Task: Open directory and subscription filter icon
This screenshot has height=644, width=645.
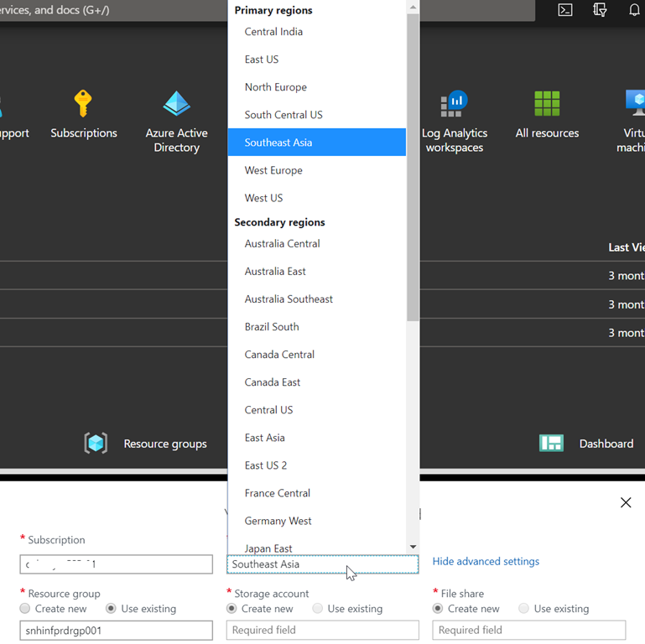Action: point(600,9)
